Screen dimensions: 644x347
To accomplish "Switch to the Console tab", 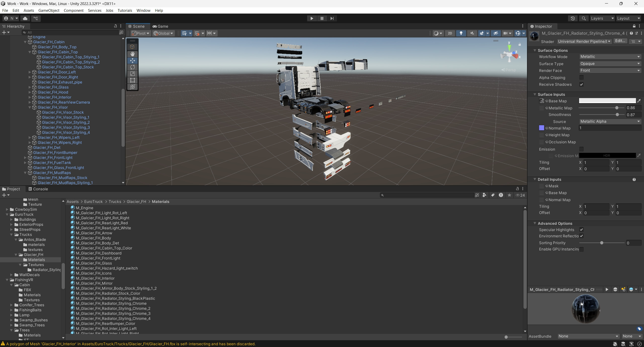I will pos(38,189).
